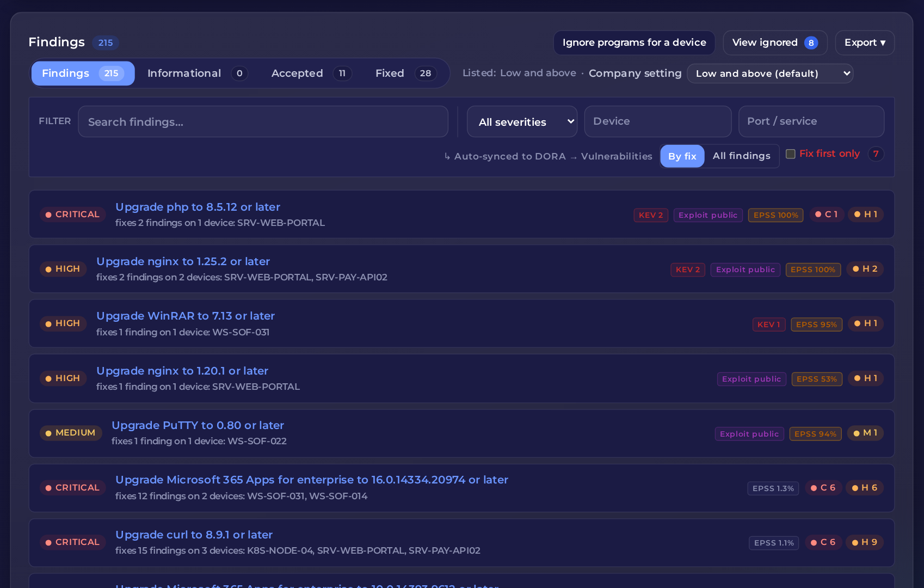Click the KEV 1 tag on WinRAR row
The height and width of the screenshot is (588, 924).
769,324
